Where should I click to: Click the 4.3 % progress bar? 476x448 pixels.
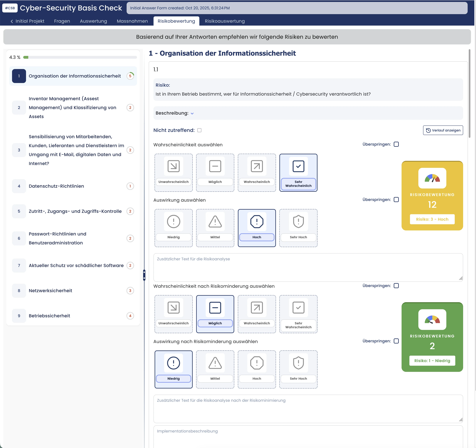point(80,57)
